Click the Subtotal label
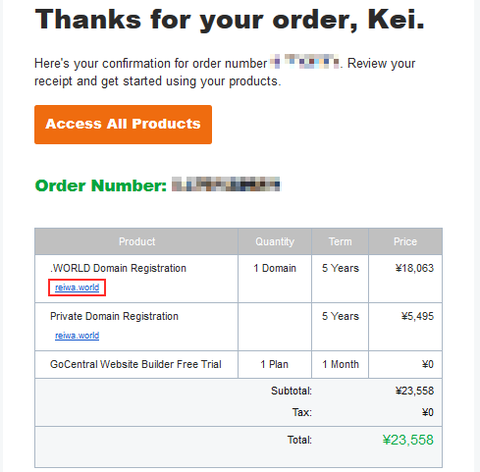The height and width of the screenshot is (472, 480). click(x=291, y=391)
